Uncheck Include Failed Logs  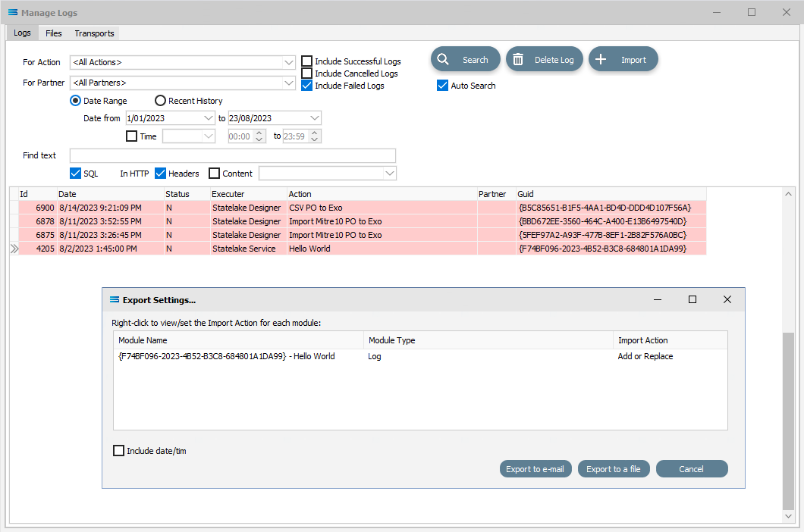[x=306, y=86]
